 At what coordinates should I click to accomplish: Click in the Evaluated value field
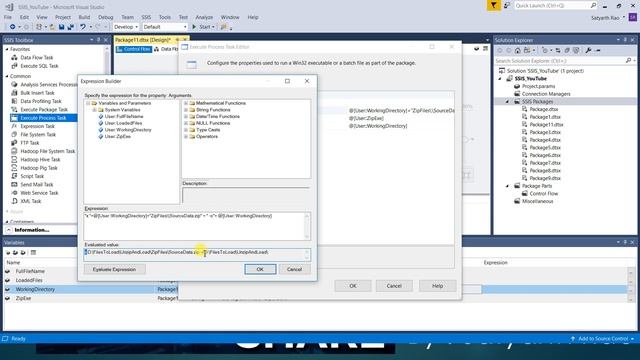tap(197, 254)
